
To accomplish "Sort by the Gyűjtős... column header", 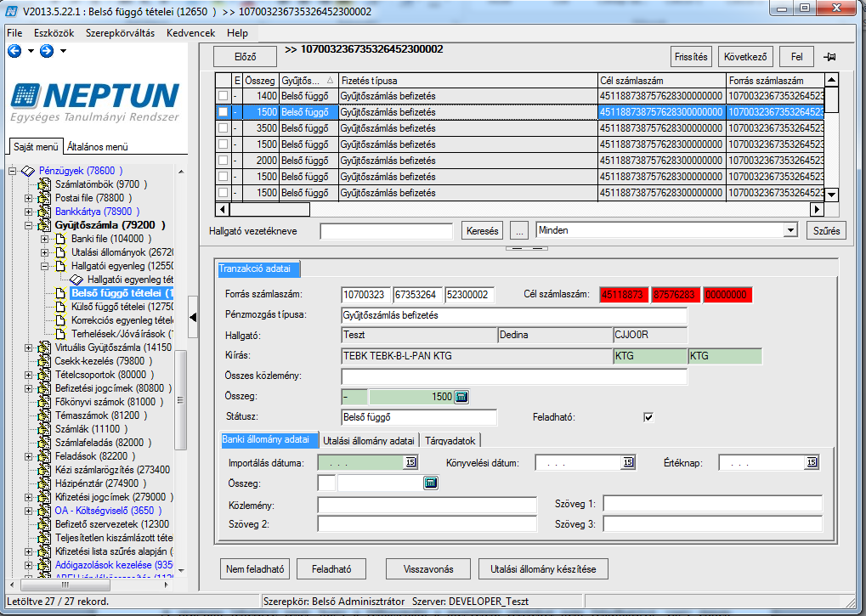I will click(x=308, y=81).
